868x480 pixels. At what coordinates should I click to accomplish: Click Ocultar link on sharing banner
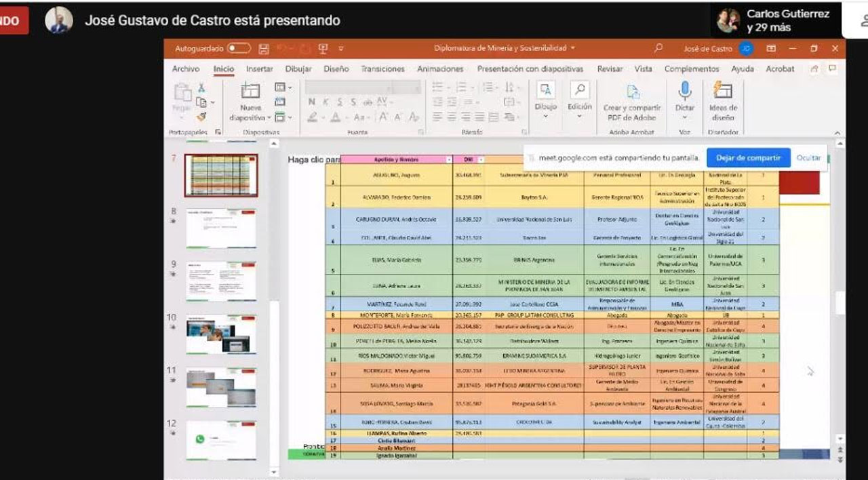click(808, 158)
